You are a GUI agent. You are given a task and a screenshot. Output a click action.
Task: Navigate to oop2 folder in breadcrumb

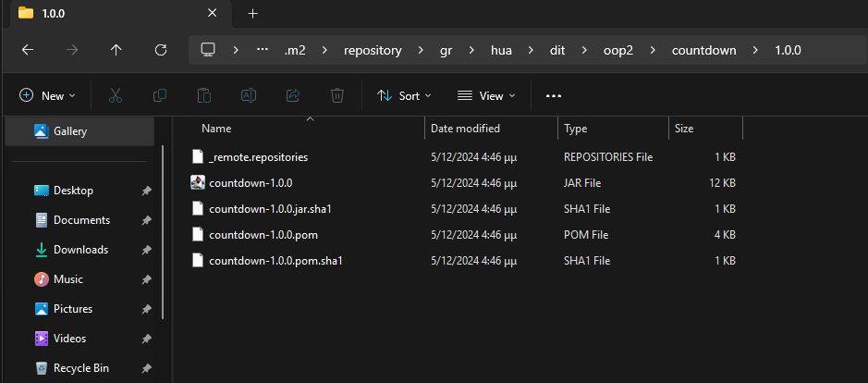(618, 51)
